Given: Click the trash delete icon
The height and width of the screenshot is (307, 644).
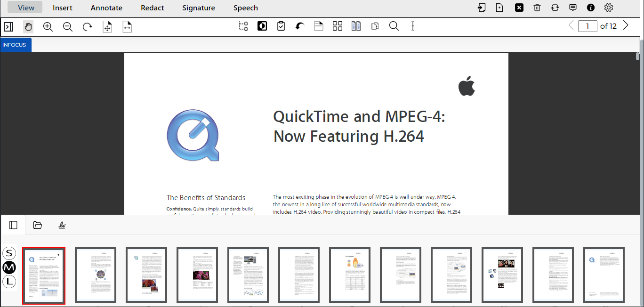Looking at the screenshot, I should click(537, 8).
